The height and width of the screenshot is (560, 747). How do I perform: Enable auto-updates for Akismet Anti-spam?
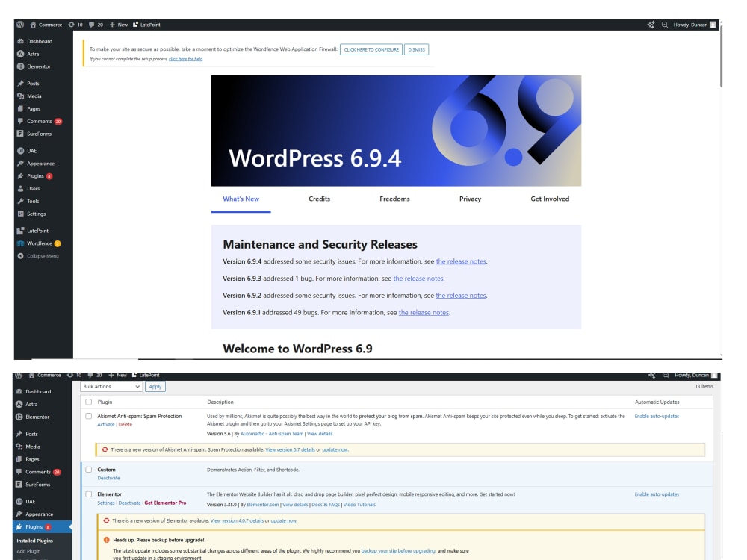[x=657, y=416]
